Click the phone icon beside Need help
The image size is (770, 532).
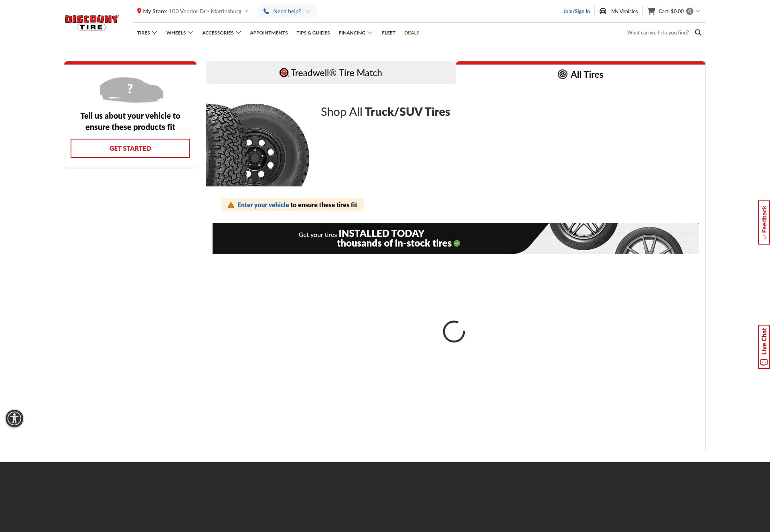pos(266,11)
